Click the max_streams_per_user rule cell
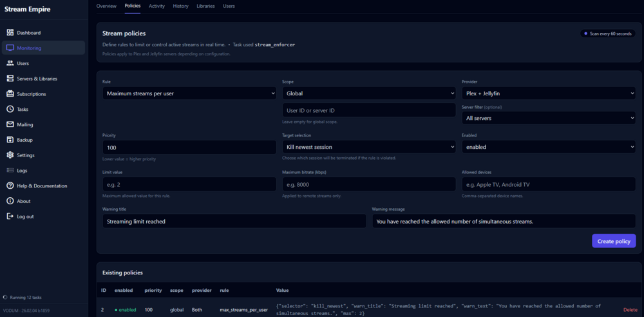The image size is (644, 317). (x=243, y=310)
